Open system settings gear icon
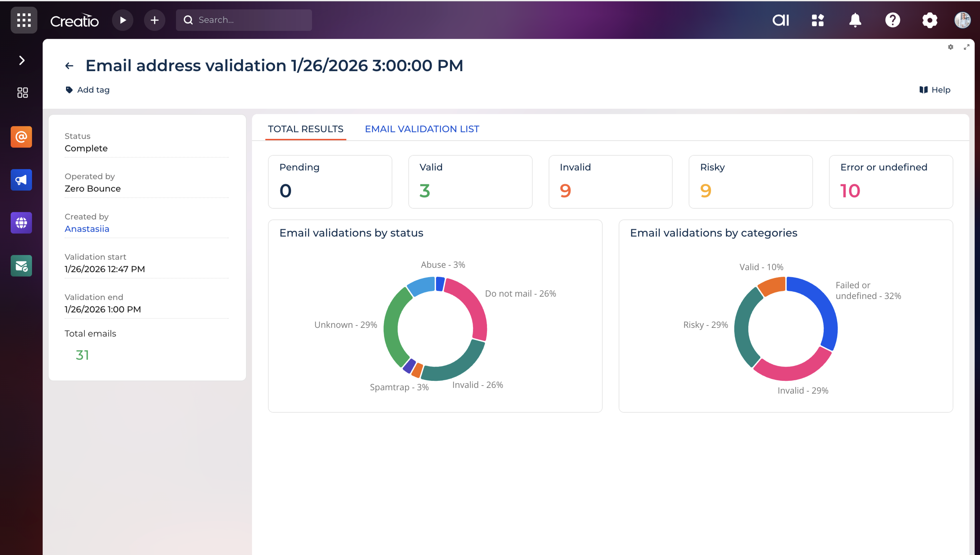The width and height of the screenshot is (980, 555). [930, 20]
